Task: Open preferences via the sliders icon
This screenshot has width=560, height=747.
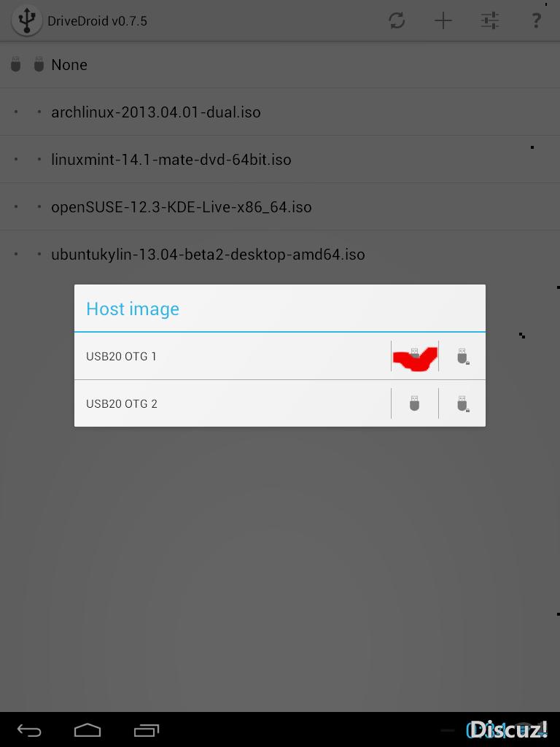Action: tap(489, 20)
